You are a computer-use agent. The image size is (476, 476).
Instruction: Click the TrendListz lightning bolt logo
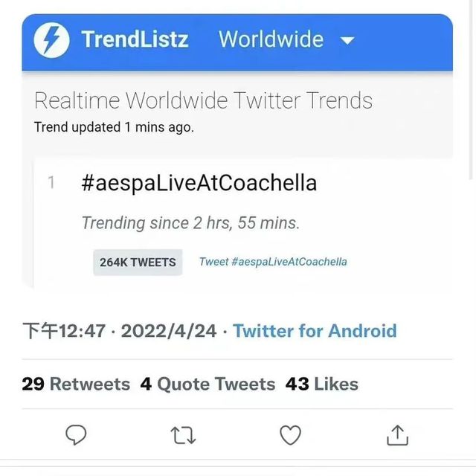pos(51,40)
